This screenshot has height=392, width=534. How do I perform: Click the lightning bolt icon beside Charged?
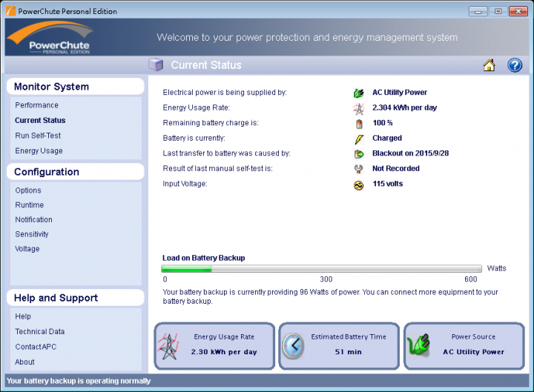click(359, 139)
